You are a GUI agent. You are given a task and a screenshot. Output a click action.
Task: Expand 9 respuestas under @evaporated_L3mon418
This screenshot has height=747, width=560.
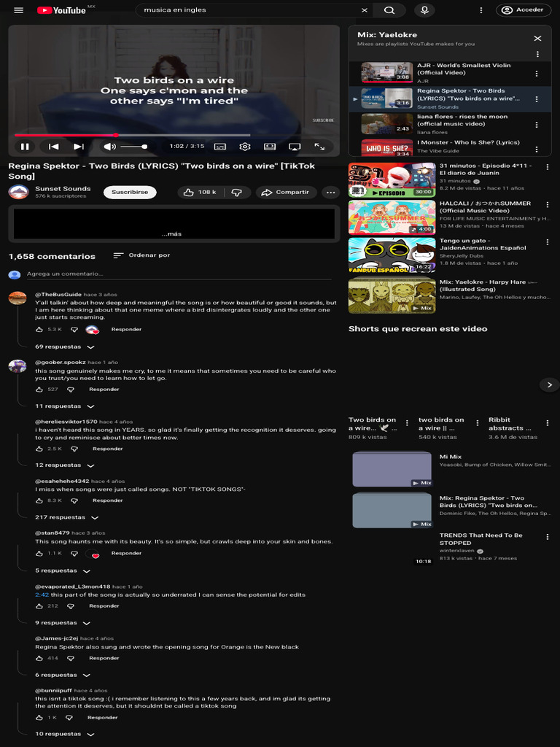coord(63,623)
